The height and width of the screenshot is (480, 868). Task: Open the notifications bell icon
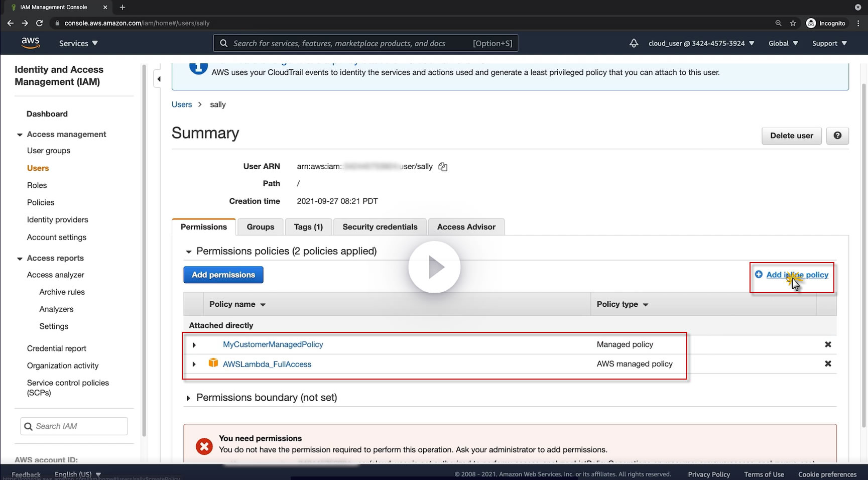tap(634, 43)
